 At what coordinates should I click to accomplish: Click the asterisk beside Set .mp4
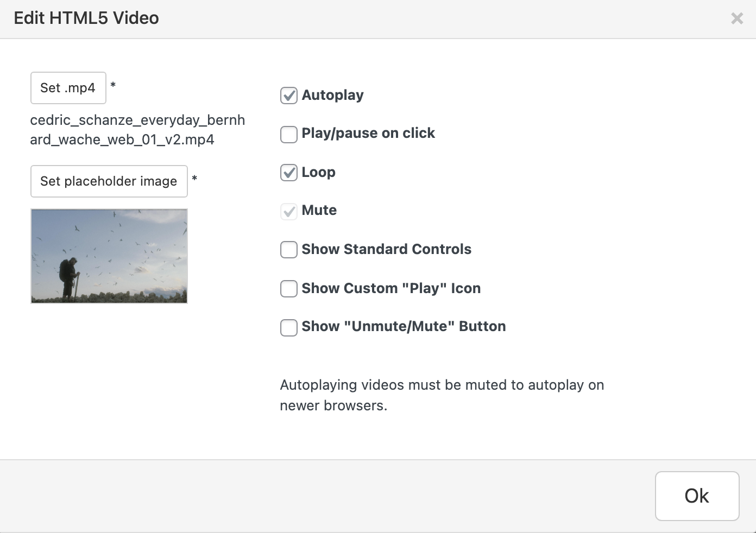click(x=113, y=85)
